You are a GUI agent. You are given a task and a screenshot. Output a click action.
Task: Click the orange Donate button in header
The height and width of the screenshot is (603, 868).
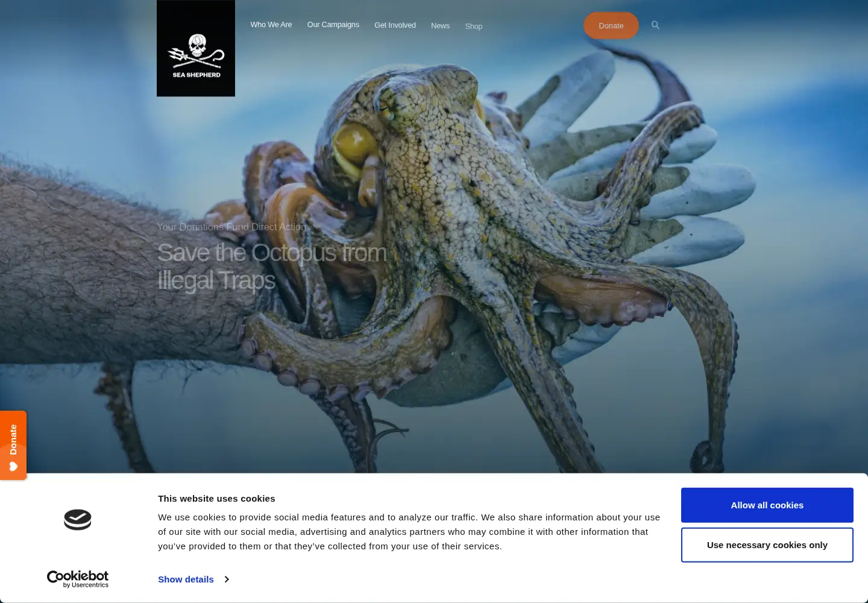[611, 25]
